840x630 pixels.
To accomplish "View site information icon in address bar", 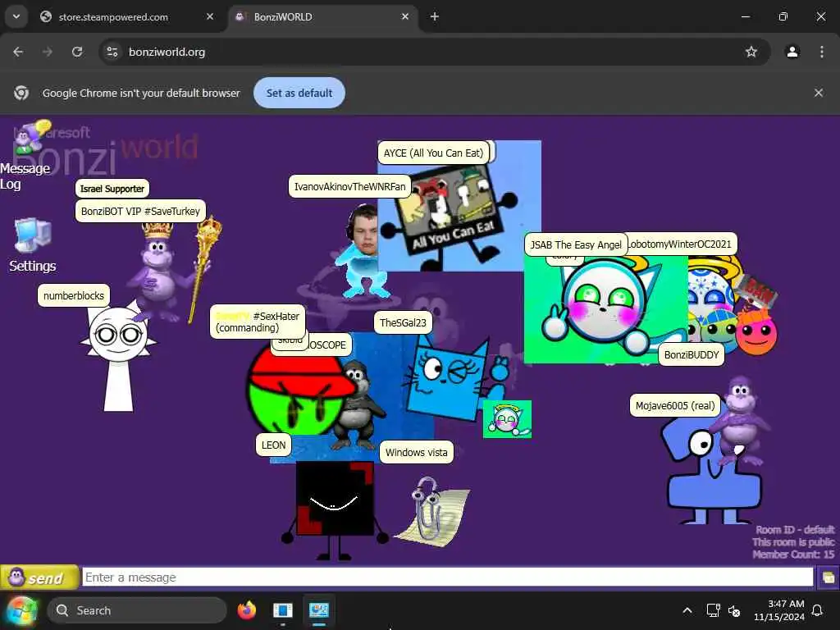I will pyautogui.click(x=112, y=52).
